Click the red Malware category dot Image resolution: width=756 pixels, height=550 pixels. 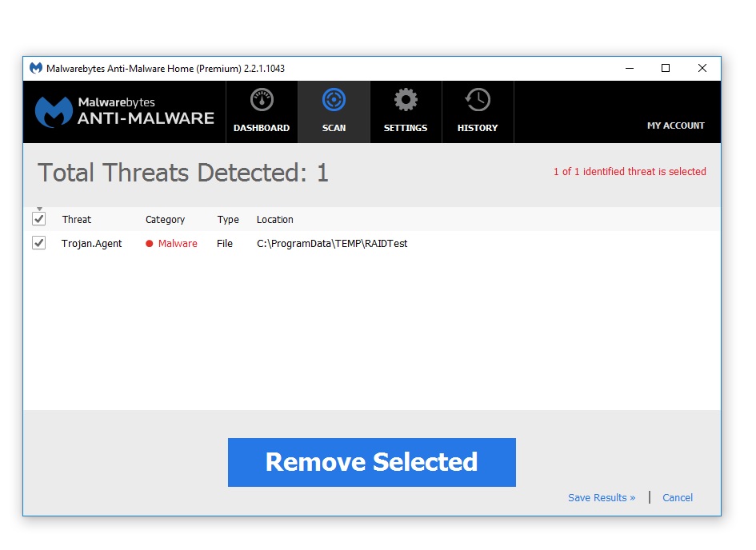(x=150, y=244)
